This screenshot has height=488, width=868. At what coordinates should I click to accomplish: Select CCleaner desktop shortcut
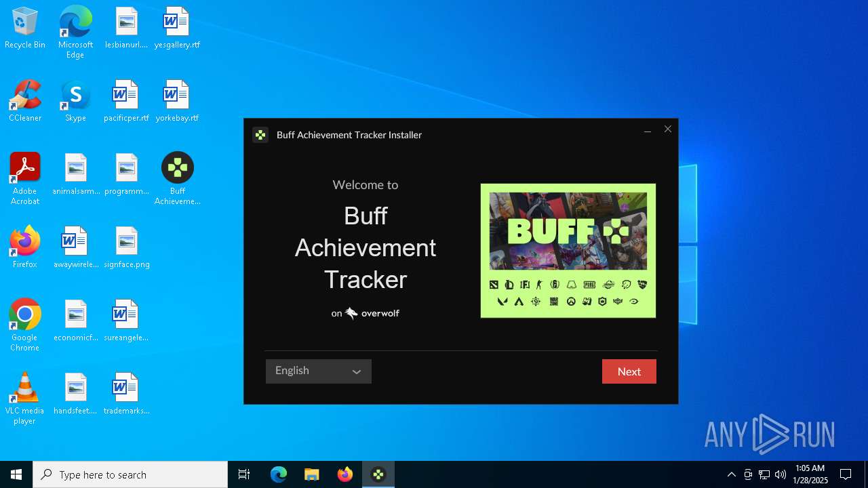click(25, 102)
